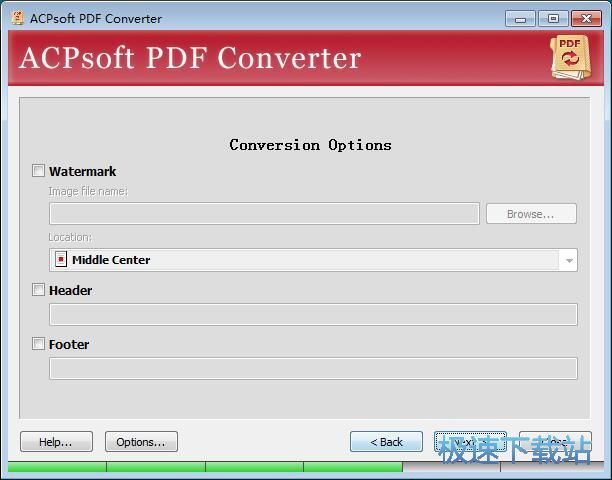Enable the Footer checkbox
612x480 pixels.
(38, 344)
